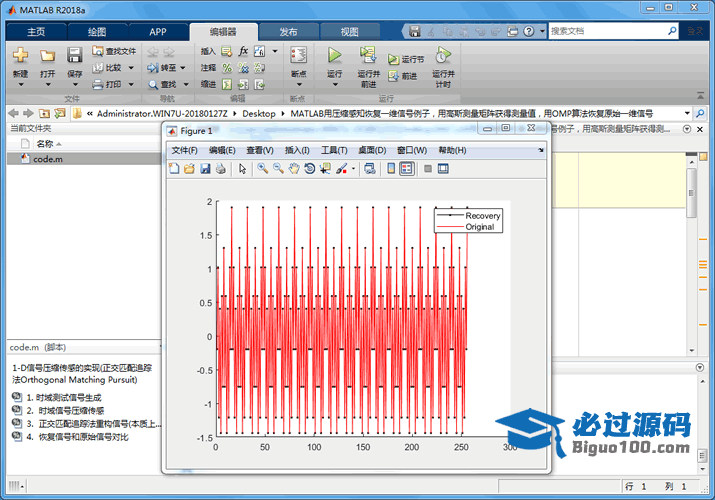Image resolution: width=715 pixels, height=500 pixels.
Task: Expand the Run dropdown arrow
Action: click(335, 85)
